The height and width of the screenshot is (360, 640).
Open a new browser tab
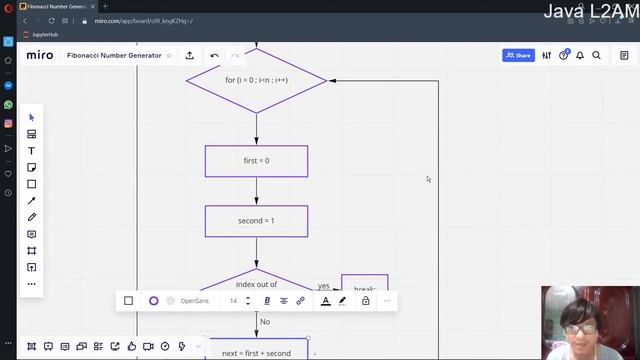coord(105,6)
